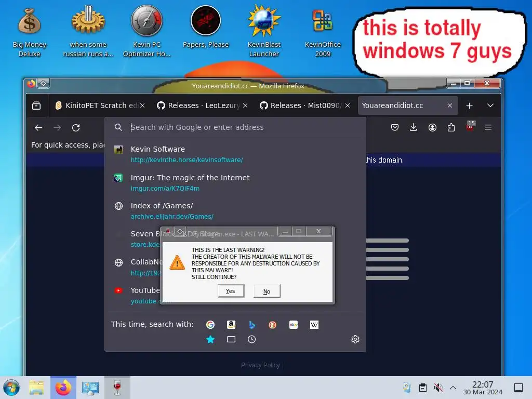Image resolution: width=532 pixels, height=399 pixels.
Task: Click the address bar search field
Action: pos(236,127)
